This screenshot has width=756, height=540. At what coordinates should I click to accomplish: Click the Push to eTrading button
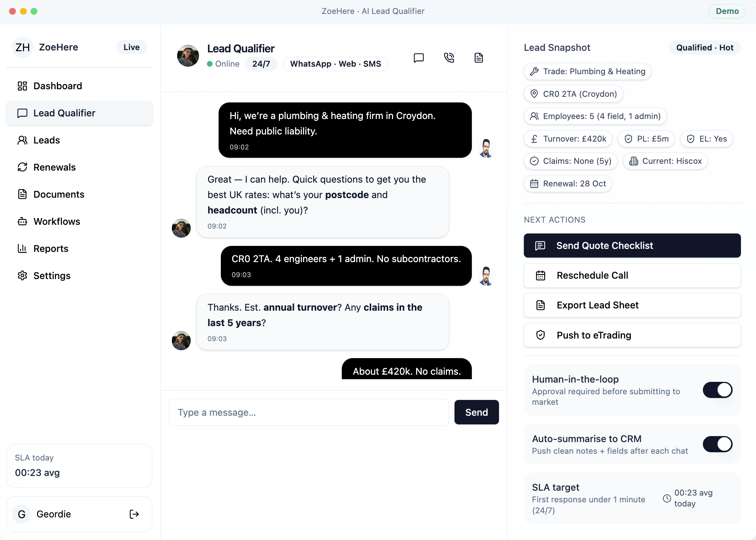[632, 335]
